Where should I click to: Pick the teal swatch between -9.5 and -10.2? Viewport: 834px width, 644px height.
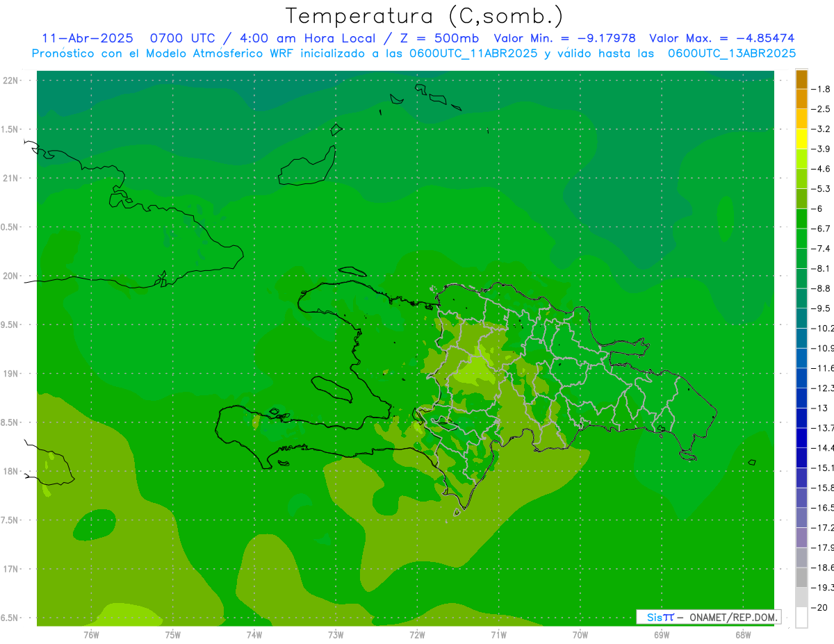801,318
